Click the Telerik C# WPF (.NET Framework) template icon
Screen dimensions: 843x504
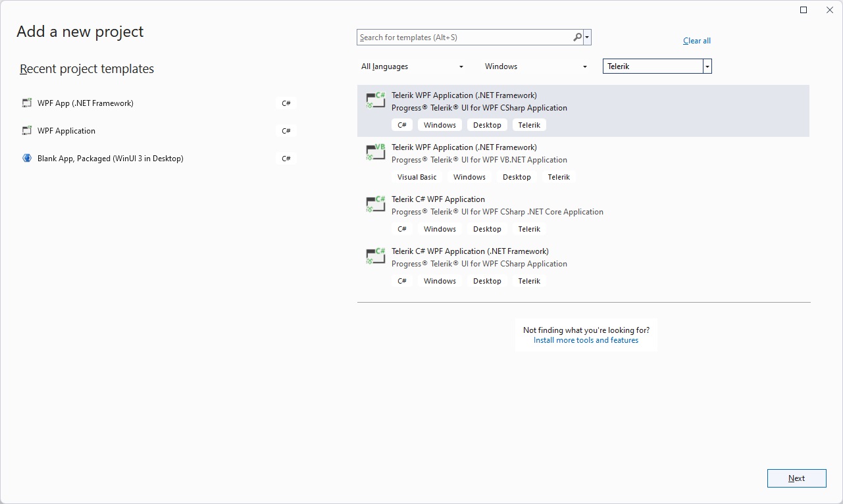(x=375, y=256)
